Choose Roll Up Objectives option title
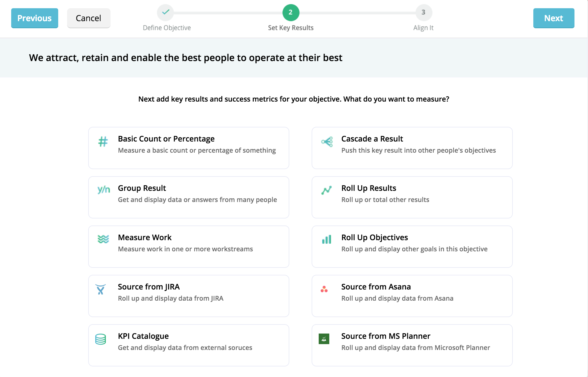 [x=375, y=237]
